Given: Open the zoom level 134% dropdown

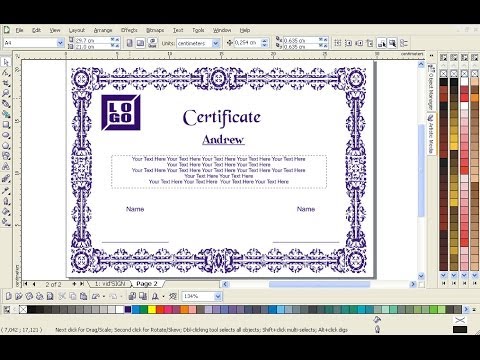Looking at the screenshot, I should pos(218,296).
